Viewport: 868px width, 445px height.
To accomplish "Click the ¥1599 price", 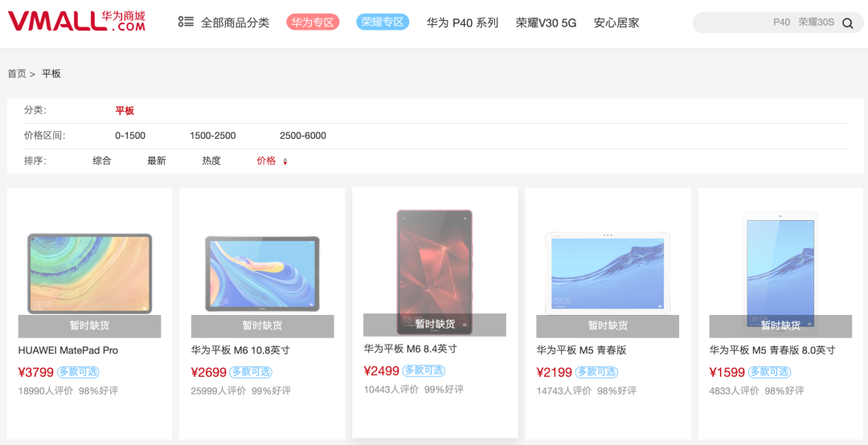I will tap(727, 373).
